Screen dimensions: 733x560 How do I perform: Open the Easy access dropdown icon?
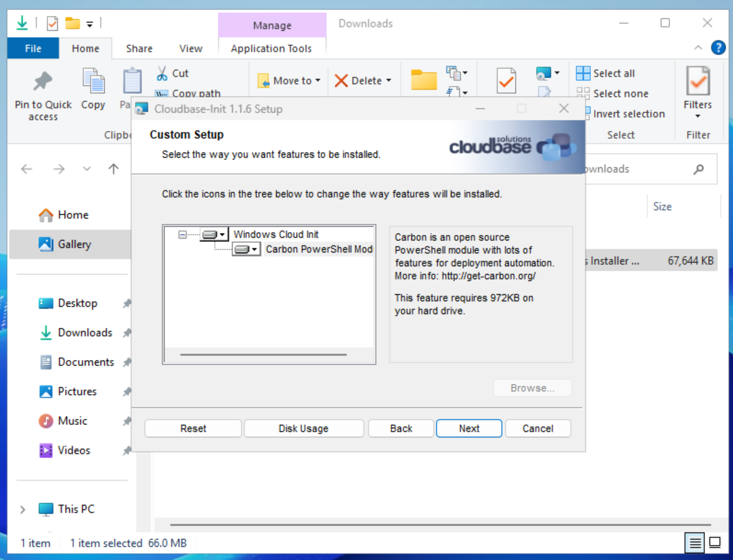point(457,91)
